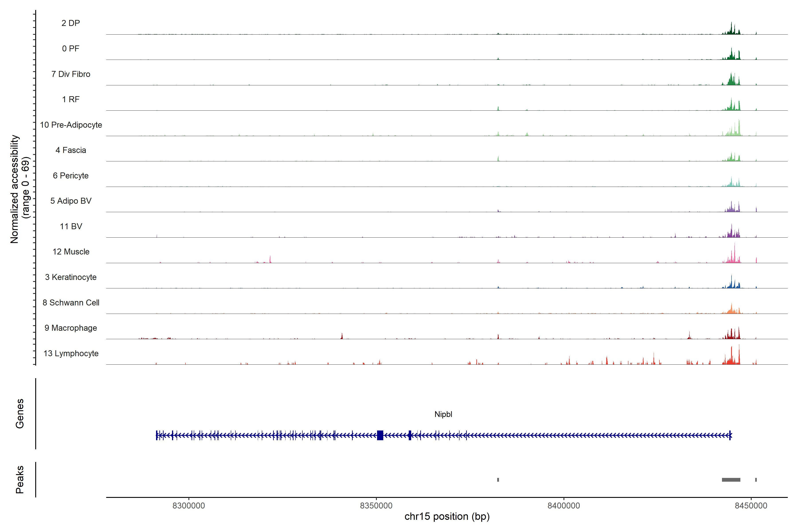Click the 8450000 axis tick label

pos(751,506)
